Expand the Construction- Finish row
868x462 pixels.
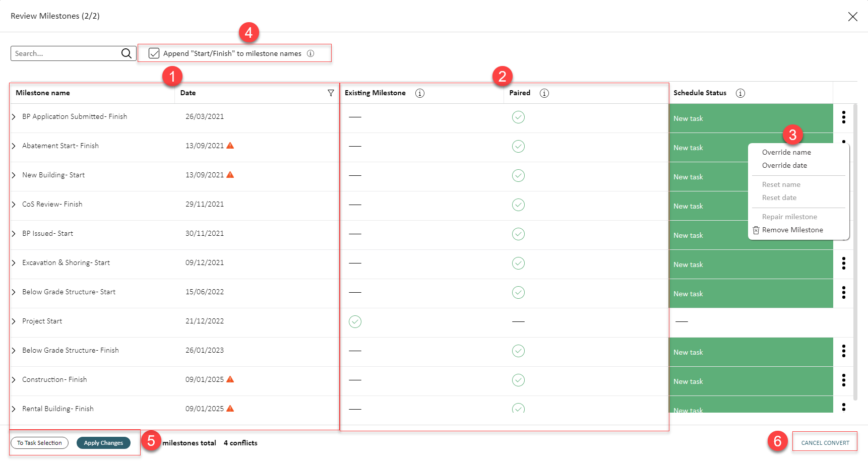14,380
